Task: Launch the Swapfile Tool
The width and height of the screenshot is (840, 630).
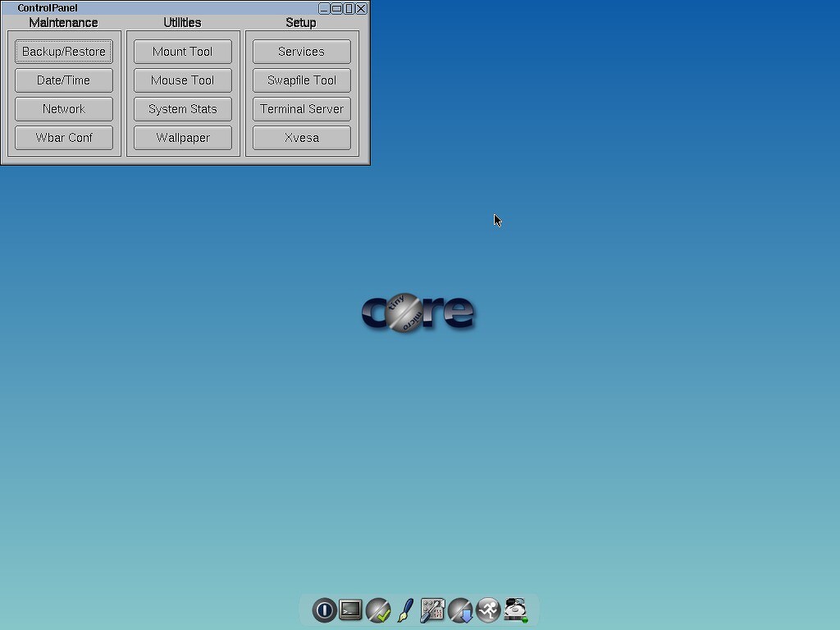Action: pyautogui.click(x=302, y=80)
